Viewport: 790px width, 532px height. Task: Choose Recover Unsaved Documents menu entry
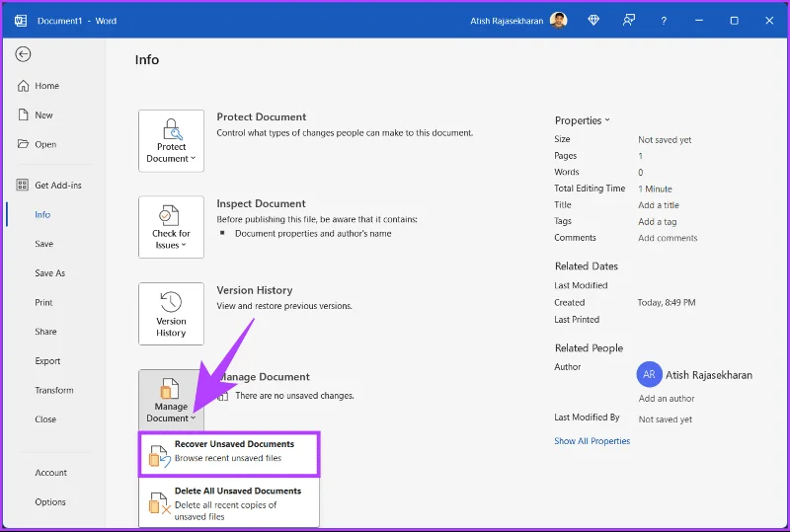pos(229,453)
